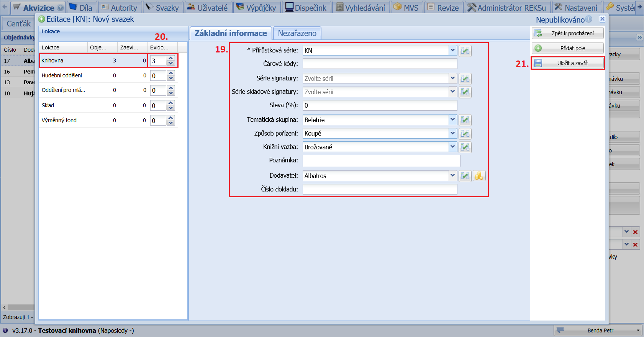Collapse side panel with double-chevron icon
This screenshot has height=337, width=644.
coord(639,37)
